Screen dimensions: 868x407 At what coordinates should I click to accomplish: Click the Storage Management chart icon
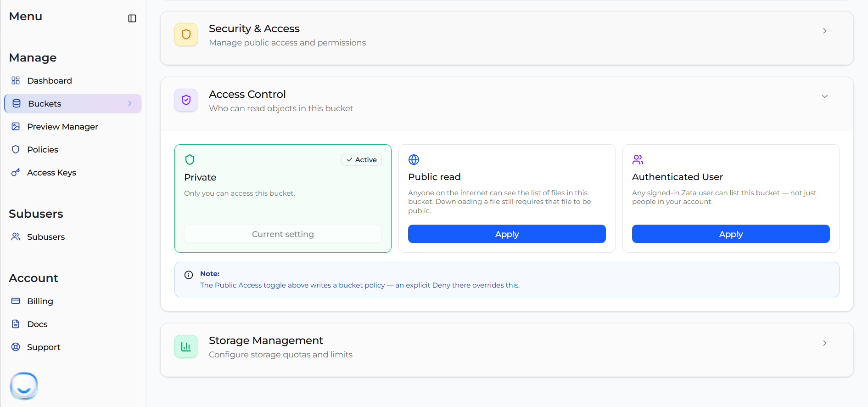186,346
